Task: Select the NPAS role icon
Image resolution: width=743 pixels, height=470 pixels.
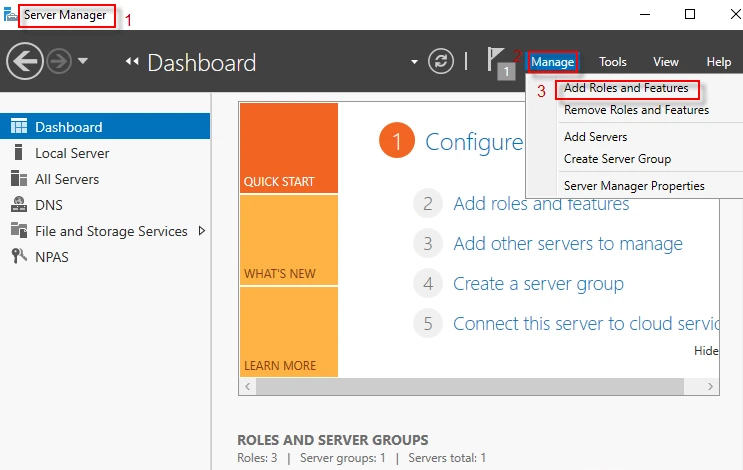Action: (18, 257)
